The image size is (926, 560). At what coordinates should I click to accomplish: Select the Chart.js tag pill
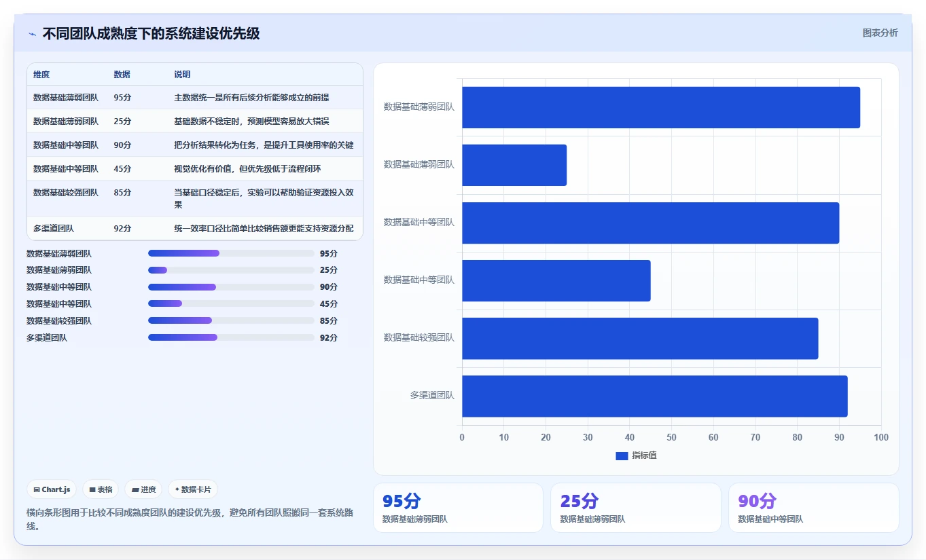pos(52,489)
